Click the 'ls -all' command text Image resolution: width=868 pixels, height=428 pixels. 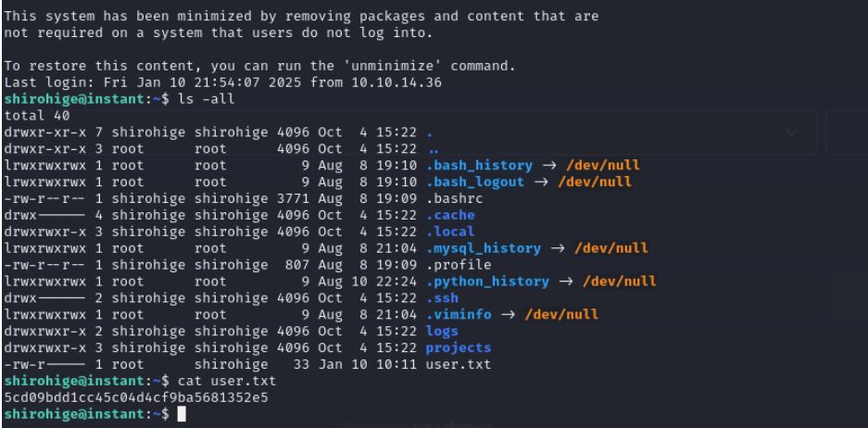(207, 99)
